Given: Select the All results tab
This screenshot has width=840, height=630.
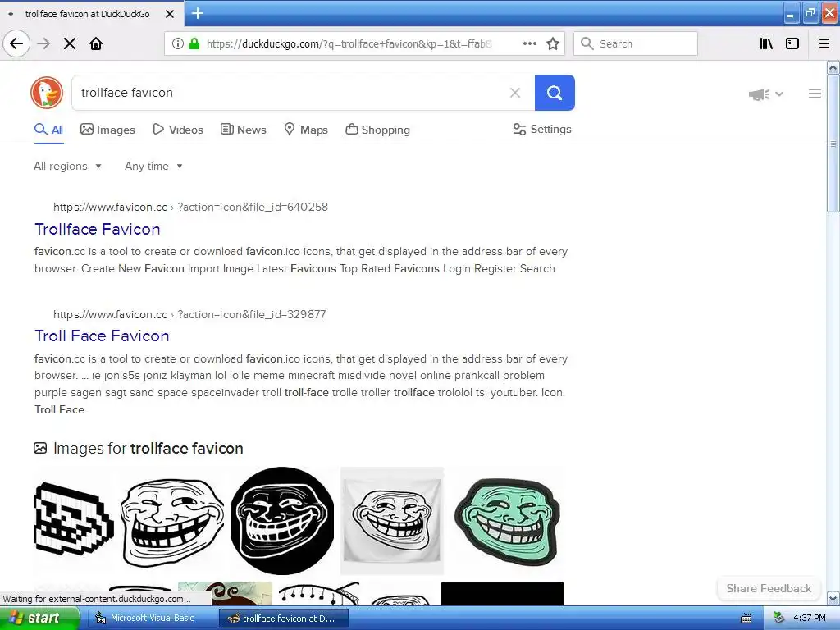Looking at the screenshot, I should pos(48,130).
